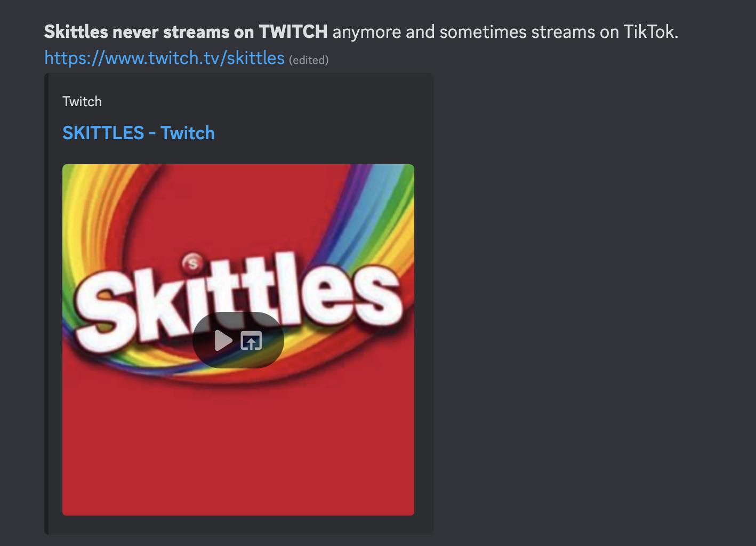Click the SKITTLES - Twitch embed title
Image resolution: width=756 pixels, height=546 pixels.
click(139, 133)
